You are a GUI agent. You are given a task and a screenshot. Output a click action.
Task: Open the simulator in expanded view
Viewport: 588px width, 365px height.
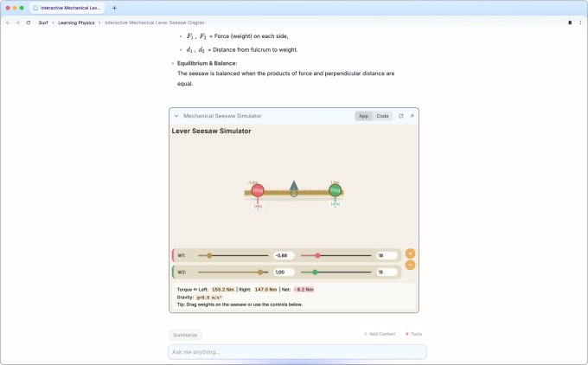pos(412,116)
